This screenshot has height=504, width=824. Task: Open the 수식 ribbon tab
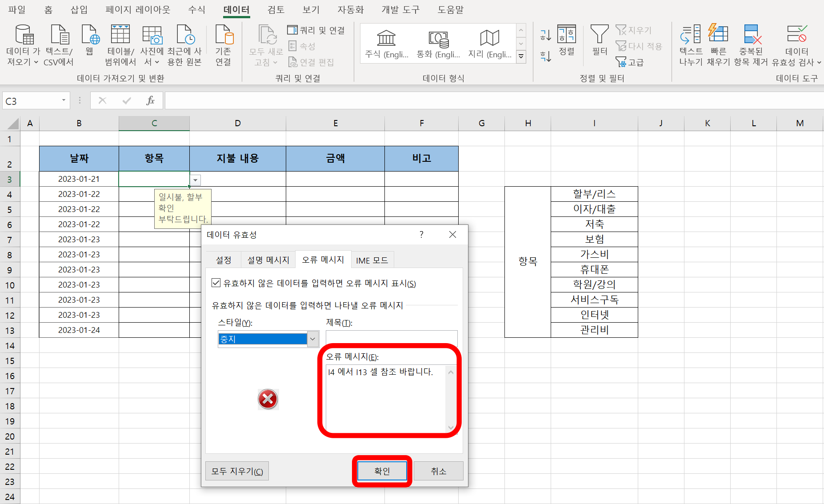tap(196, 10)
